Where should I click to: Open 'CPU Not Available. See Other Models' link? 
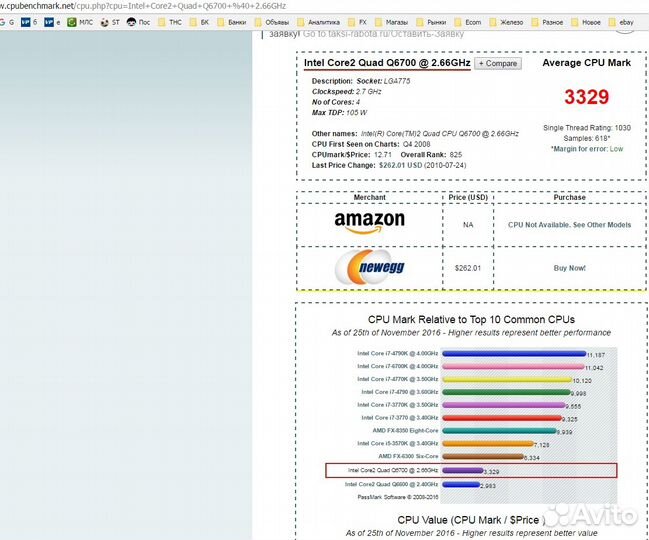click(x=570, y=225)
